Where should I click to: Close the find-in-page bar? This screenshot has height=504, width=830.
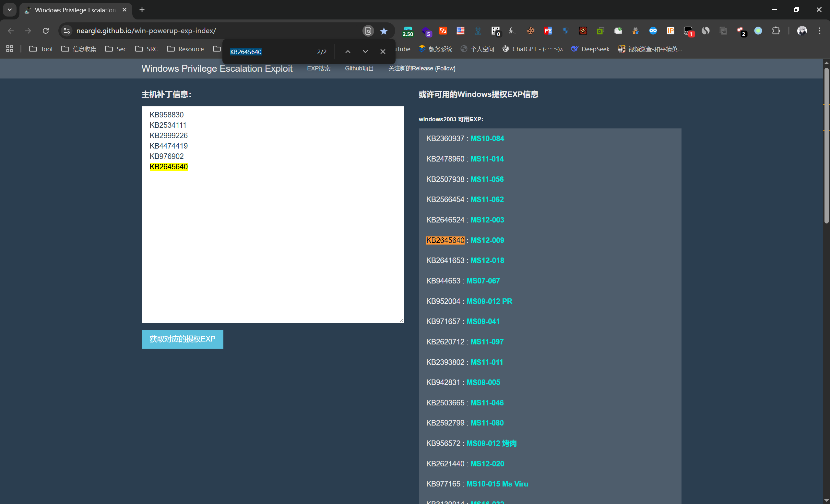pyautogui.click(x=383, y=52)
